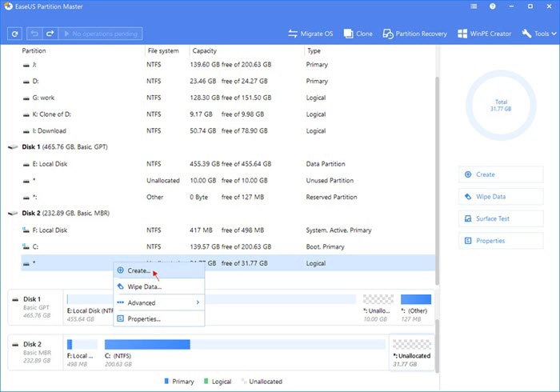Start WinPE Creator
560x392 pixels.
484,34
